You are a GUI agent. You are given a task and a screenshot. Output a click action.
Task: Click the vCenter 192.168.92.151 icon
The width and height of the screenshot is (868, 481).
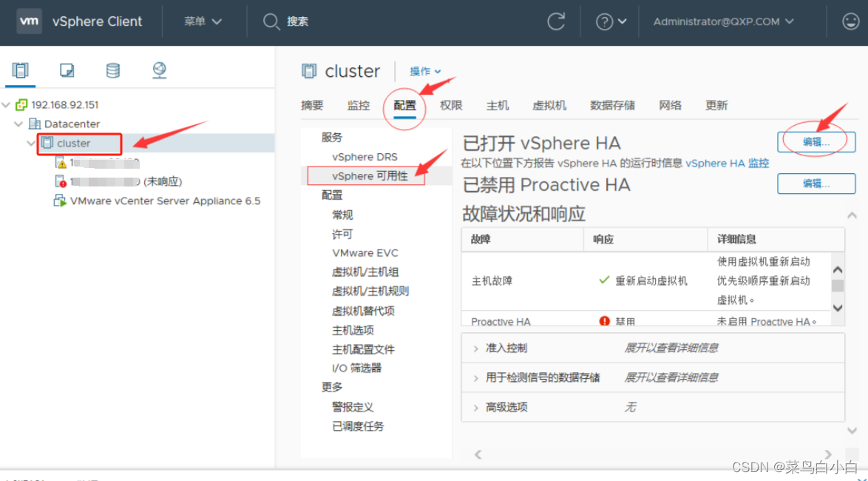[x=21, y=105]
